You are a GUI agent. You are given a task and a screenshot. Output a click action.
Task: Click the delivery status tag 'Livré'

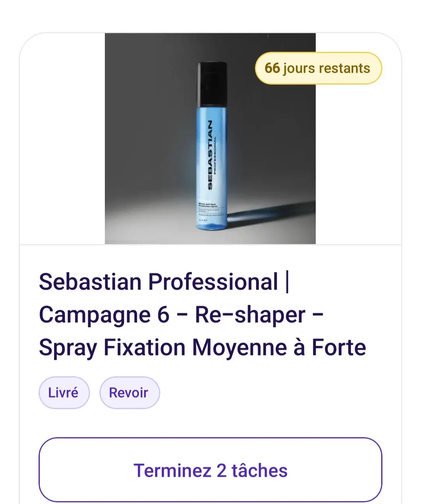[x=64, y=392]
